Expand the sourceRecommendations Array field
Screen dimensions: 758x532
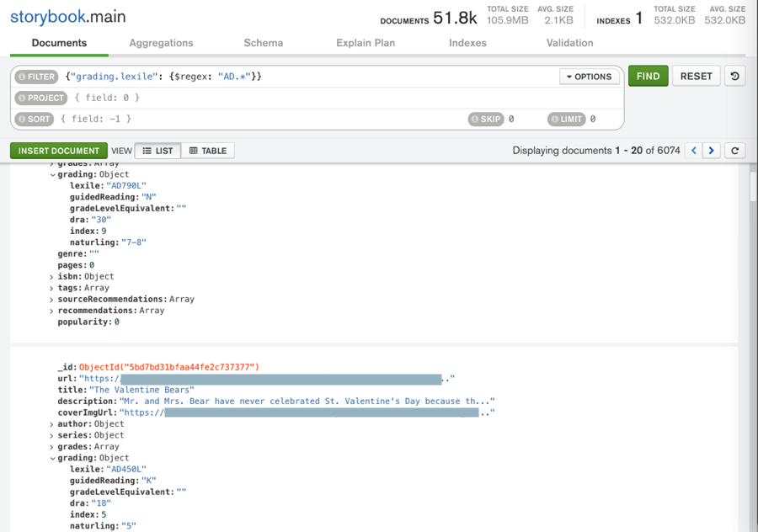pyautogui.click(x=51, y=300)
